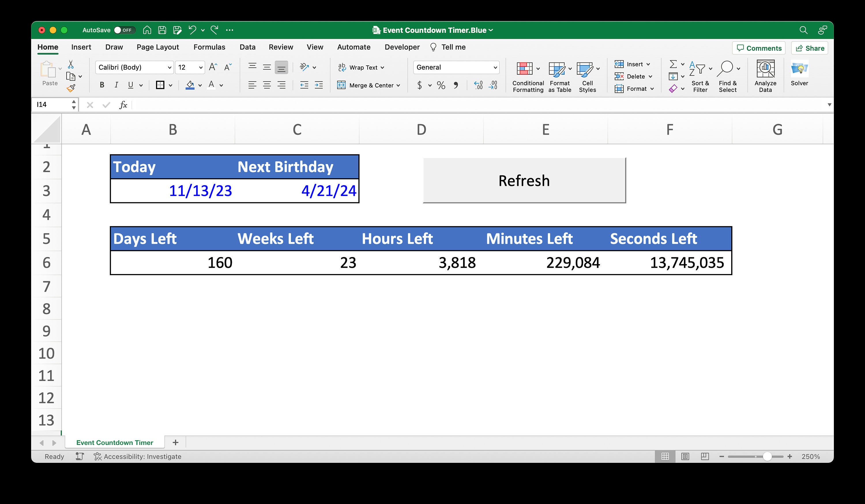Open the Developer tab
This screenshot has height=504, width=865.
[x=402, y=47]
